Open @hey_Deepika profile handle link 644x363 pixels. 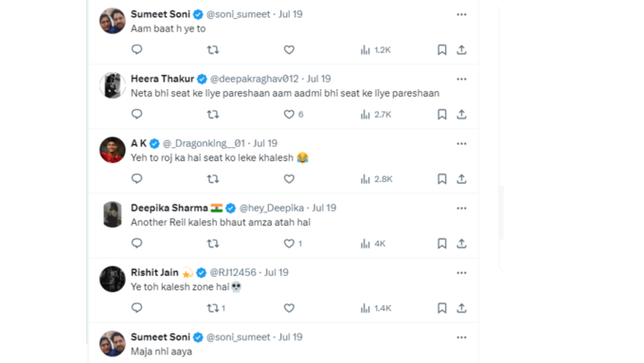pyautogui.click(x=272, y=208)
